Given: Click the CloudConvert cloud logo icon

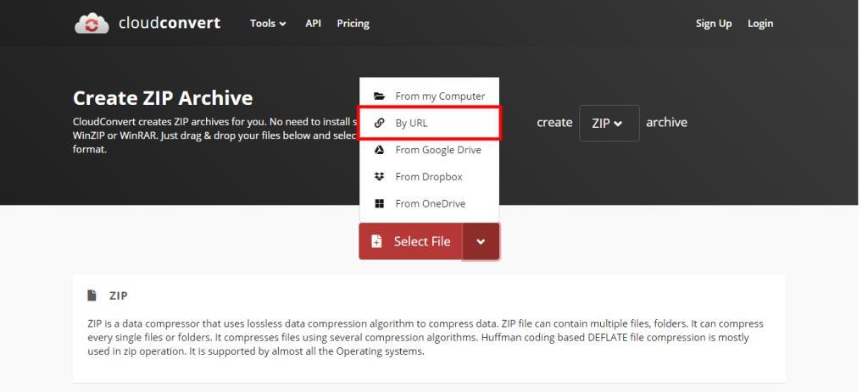Looking at the screenshot, I should [x=92, y=23].
